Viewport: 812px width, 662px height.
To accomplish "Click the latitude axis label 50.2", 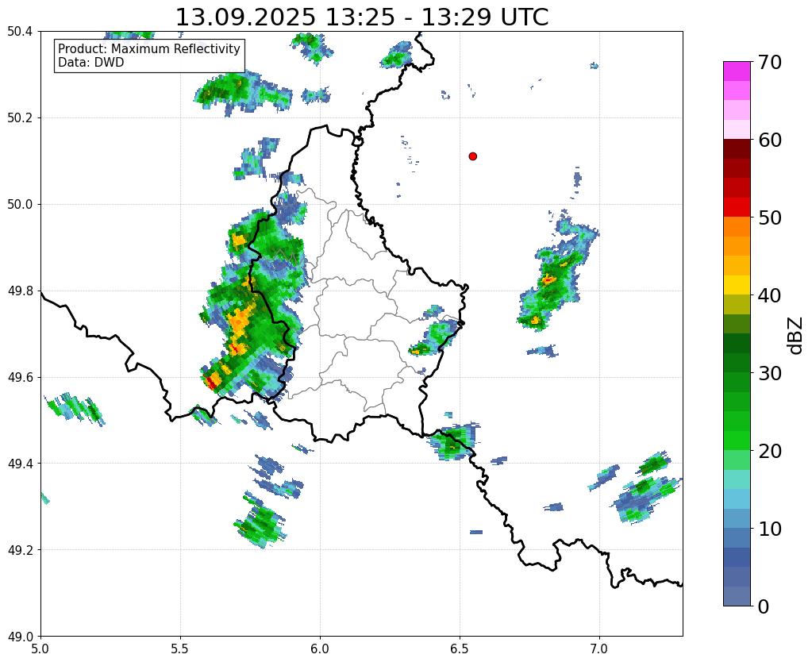I will [20, 118].
